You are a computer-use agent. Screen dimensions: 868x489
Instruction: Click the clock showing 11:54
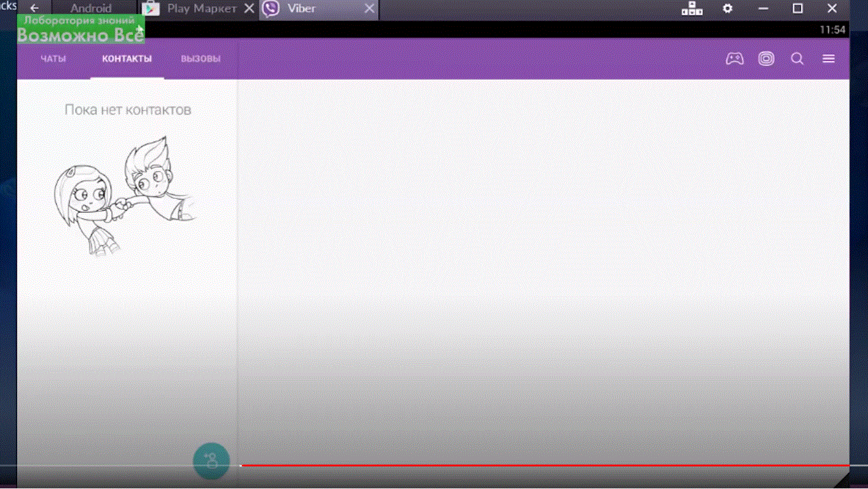833,30
